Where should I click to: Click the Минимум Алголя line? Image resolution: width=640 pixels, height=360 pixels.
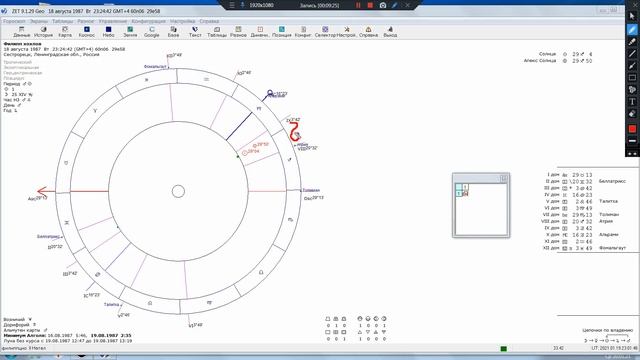[x=67, y=335]
